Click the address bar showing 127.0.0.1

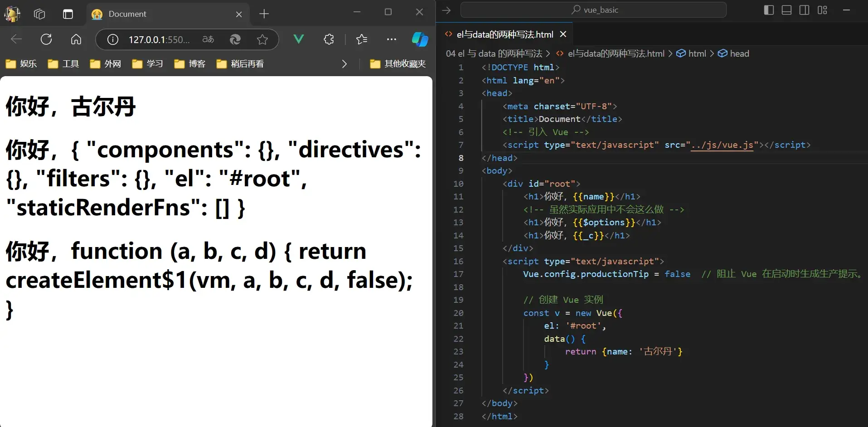tap(159, 40)
